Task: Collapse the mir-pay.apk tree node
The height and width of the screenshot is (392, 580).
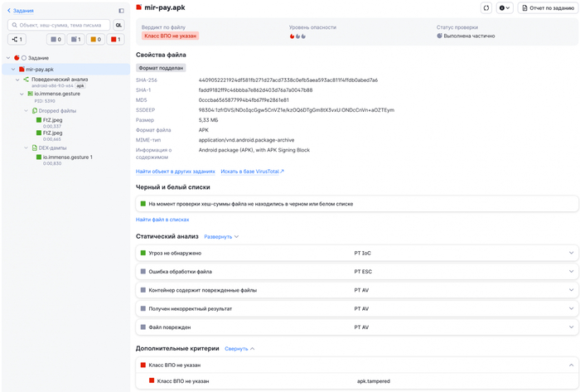Action: point(13,69)
